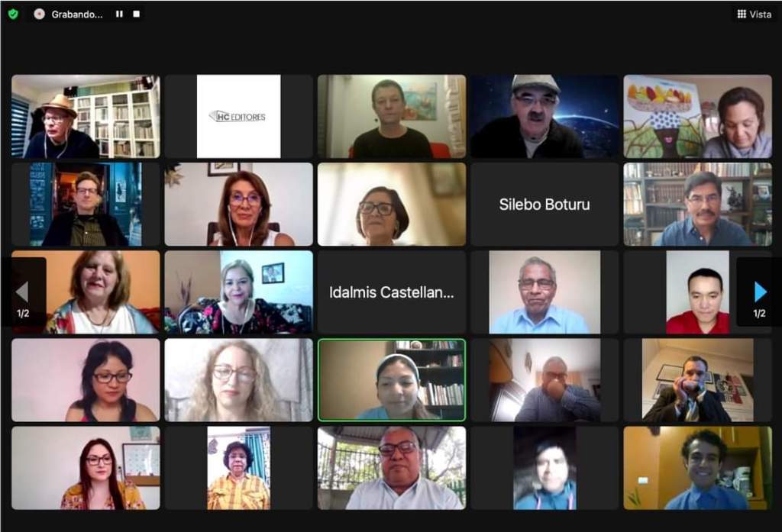
Task: Click the green encryption shield icon
Action: (14, 14)
